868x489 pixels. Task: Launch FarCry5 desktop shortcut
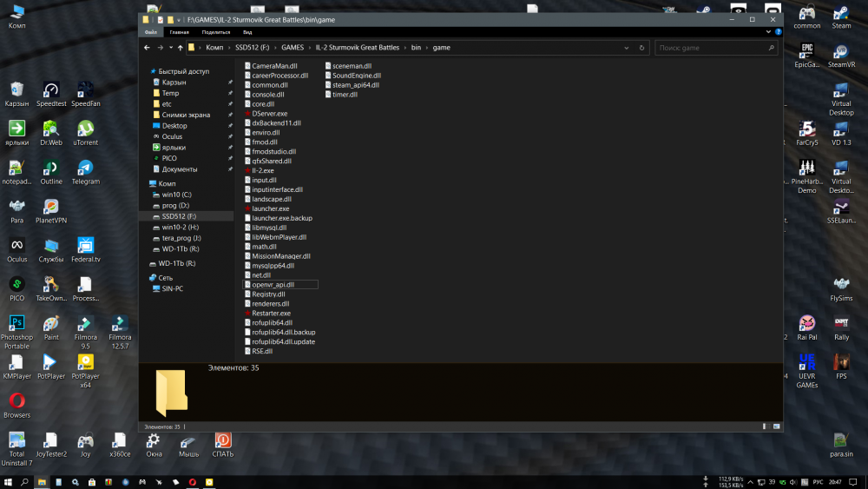click(x=806, y=133)
